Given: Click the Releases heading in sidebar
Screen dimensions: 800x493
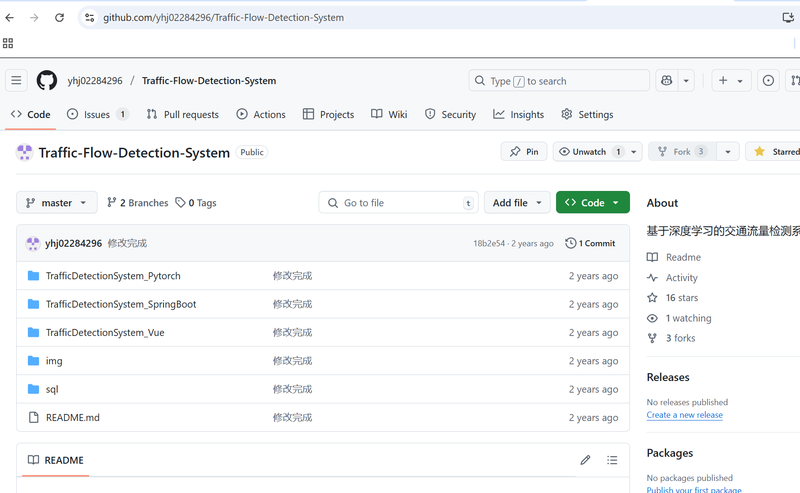Looking at the screenshot, I should pos(668,377).
